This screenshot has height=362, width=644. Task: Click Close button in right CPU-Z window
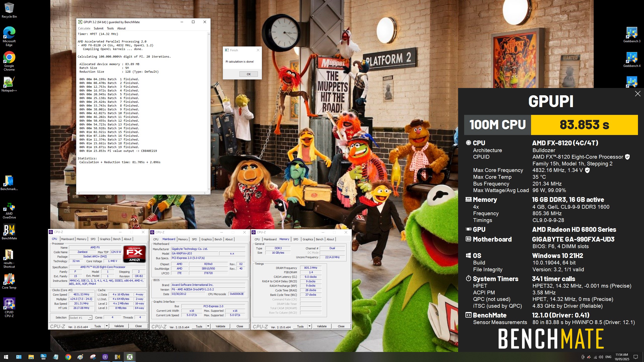tap(341, 326)
